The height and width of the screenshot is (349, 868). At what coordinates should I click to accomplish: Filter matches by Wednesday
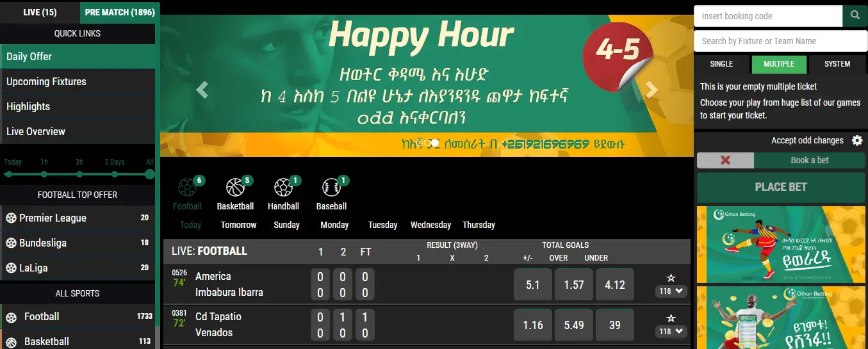pyautogui.click(x=430, y=225)
